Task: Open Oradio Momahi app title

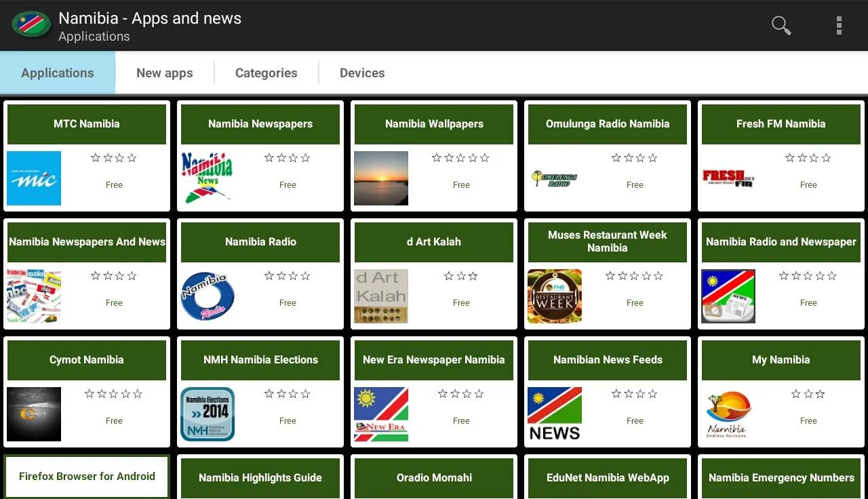Action: pos(434,478)
